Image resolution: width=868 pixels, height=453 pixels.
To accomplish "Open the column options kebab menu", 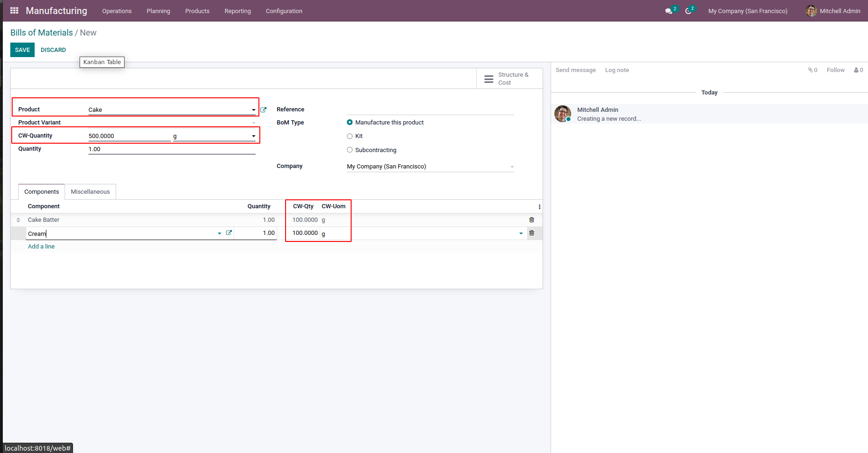I will coord(539,207).
